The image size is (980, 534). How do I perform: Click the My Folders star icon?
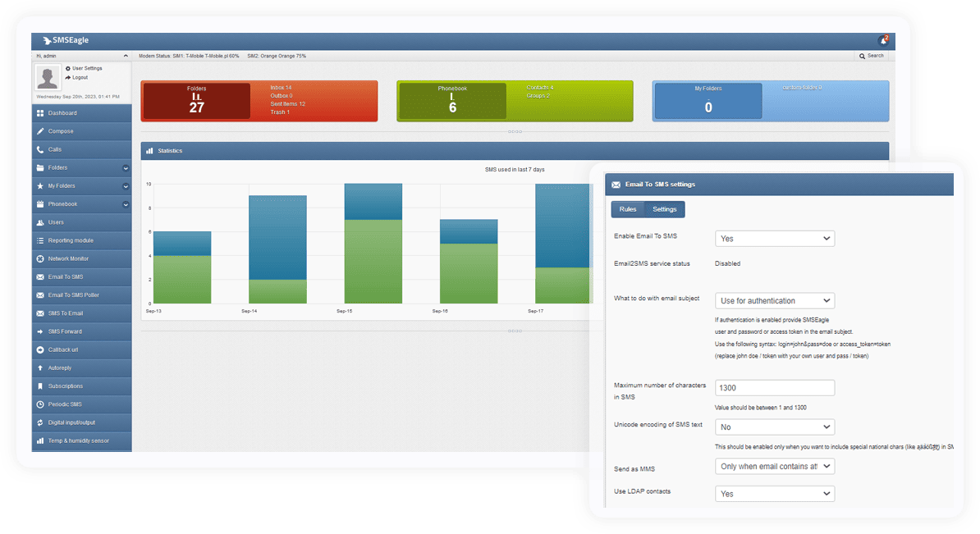point(40,185)
